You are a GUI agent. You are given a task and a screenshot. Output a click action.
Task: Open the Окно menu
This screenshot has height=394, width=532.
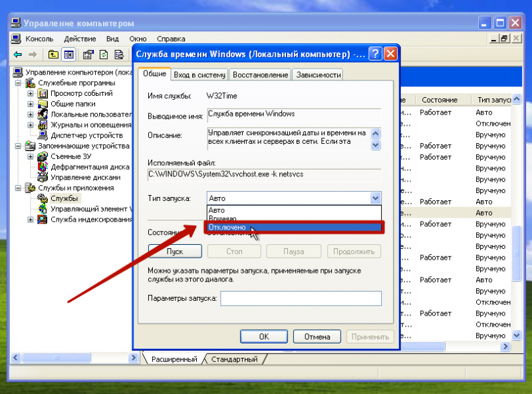point(138,39)
